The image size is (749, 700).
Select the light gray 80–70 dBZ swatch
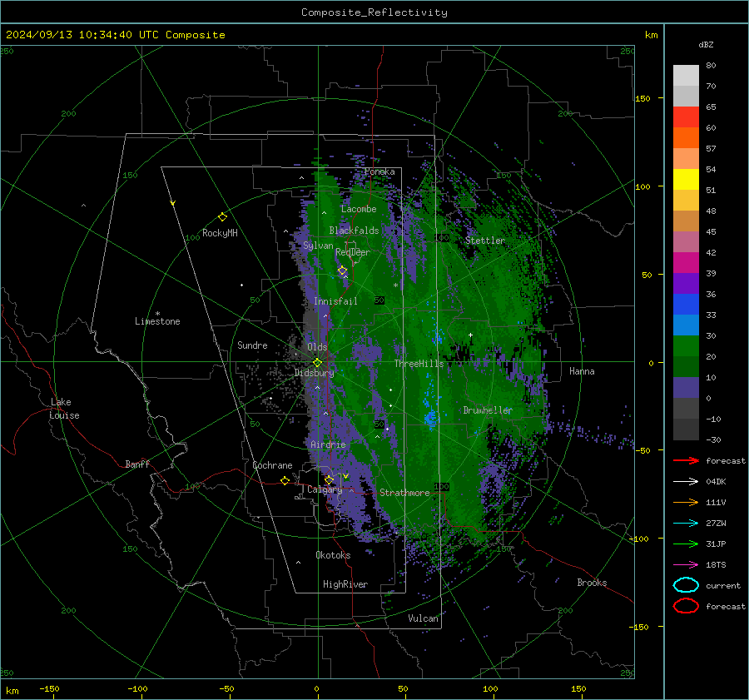point(686,76)
